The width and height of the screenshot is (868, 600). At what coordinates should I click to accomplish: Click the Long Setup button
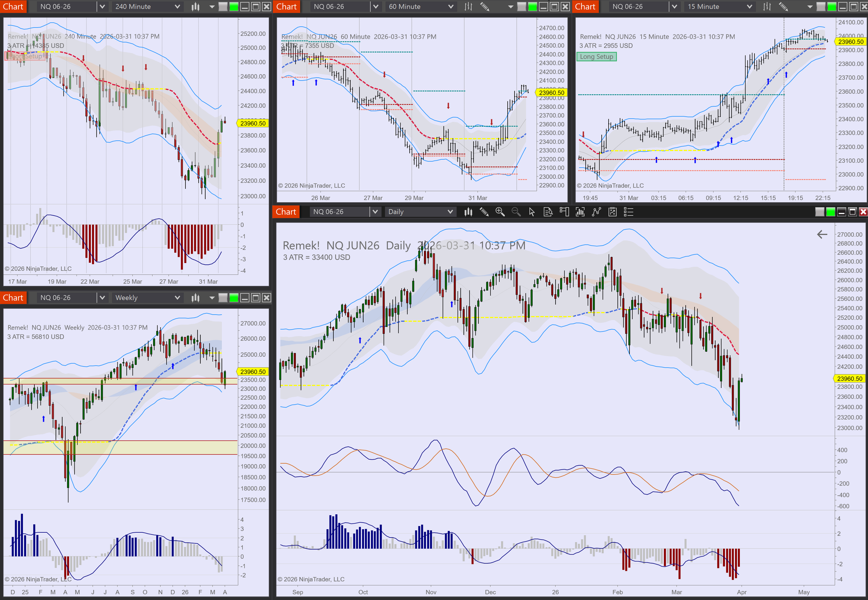click(596, 57)
